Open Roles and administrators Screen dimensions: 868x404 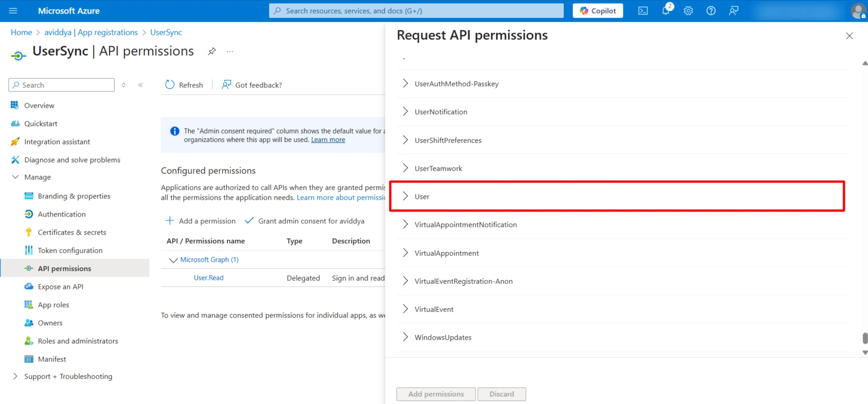click(x=78, y=341)
